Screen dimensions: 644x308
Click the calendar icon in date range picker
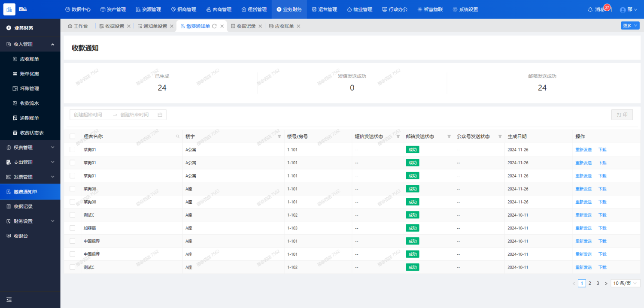coord(160,115)
